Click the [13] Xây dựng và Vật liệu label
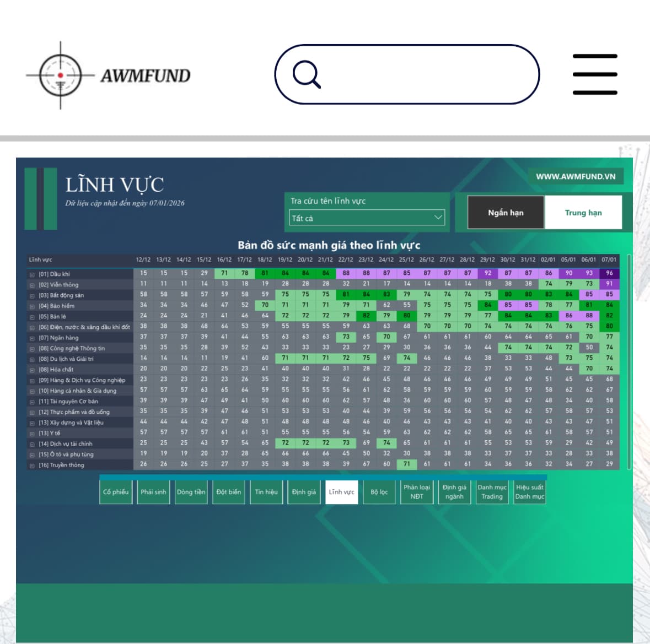This screenshot has width=650, height=644. point(71,423)
